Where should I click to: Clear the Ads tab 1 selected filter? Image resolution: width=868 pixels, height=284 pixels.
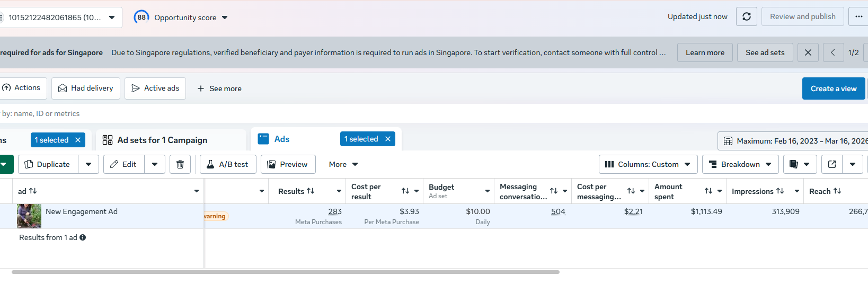point(388,139)
